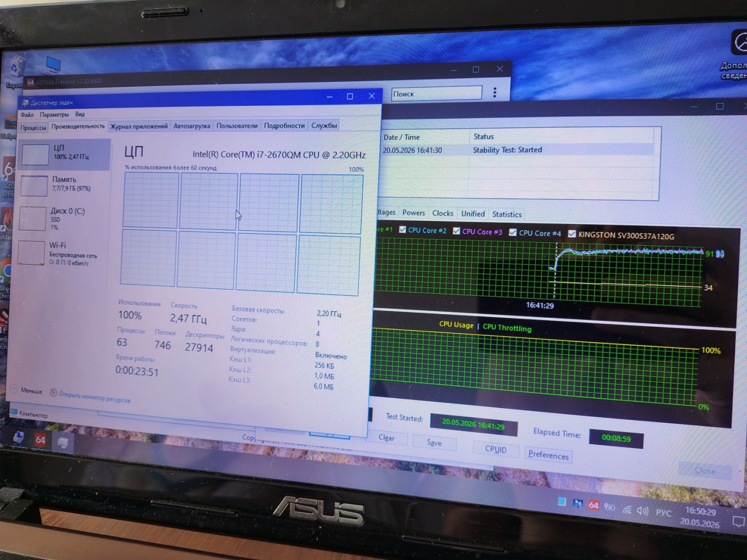Click the monitor-shaped tray icon

[x=578, y=503]
